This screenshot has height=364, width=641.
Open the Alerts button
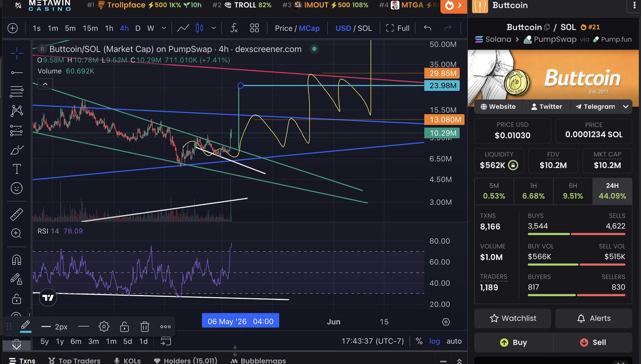click(593, 318)
